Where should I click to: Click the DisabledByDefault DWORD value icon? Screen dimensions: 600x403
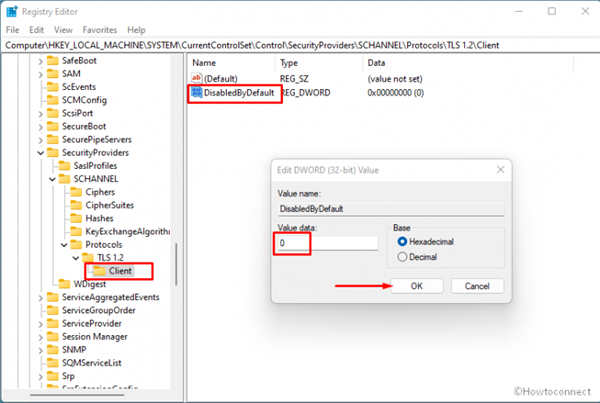pos(197,92)
